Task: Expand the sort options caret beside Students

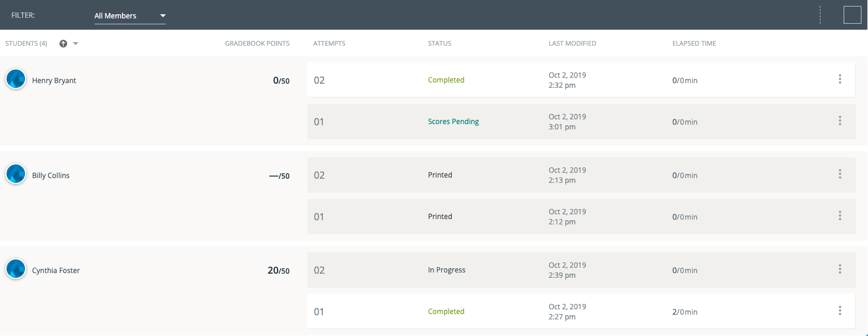Action: (x=76, y=43)
